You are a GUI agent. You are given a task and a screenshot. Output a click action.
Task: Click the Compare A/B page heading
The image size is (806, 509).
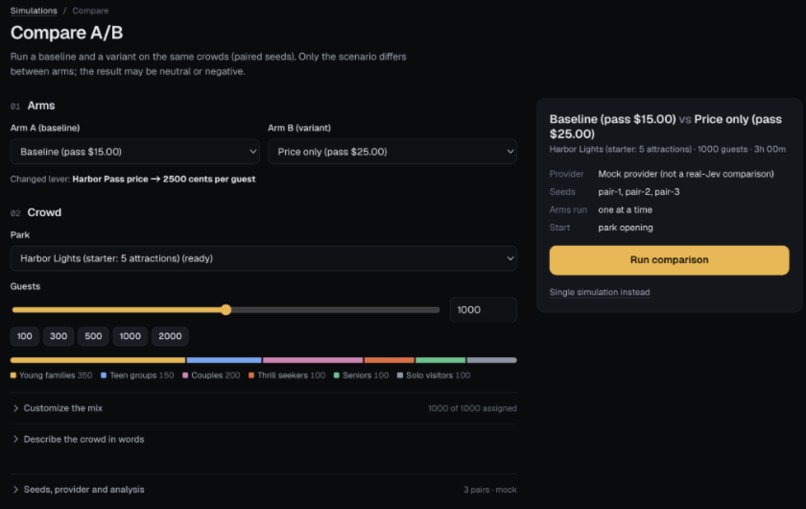coord(67,33)
